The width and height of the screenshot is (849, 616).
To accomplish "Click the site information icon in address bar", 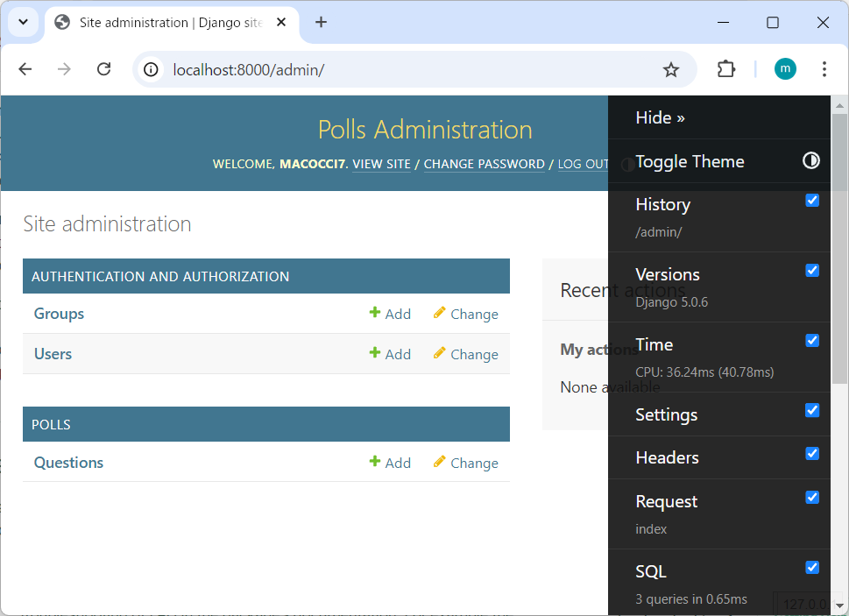I will [x=152, y=69].
